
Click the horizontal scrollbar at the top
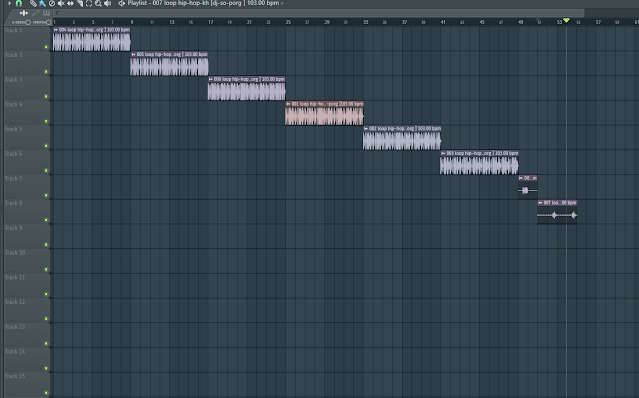(323, 13)
